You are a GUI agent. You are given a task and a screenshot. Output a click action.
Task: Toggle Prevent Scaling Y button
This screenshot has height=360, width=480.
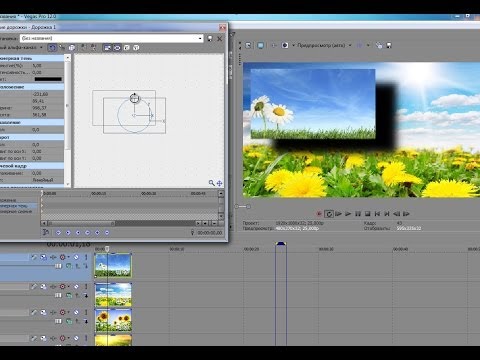pos(136,48)
